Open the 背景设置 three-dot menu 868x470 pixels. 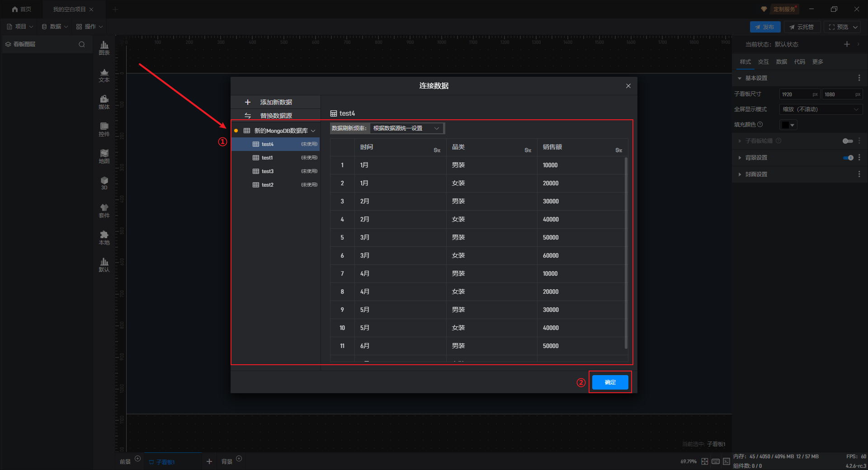[859, 158]
